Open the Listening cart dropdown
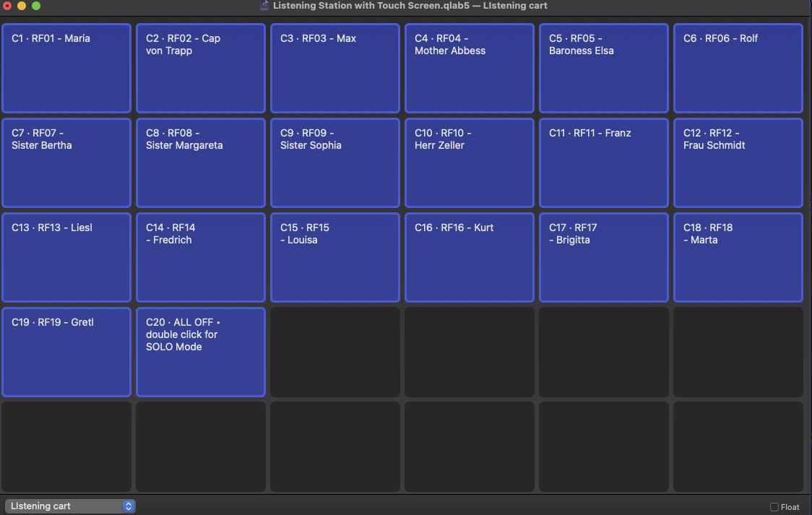812x515 pixels. [x=70, y=506]
